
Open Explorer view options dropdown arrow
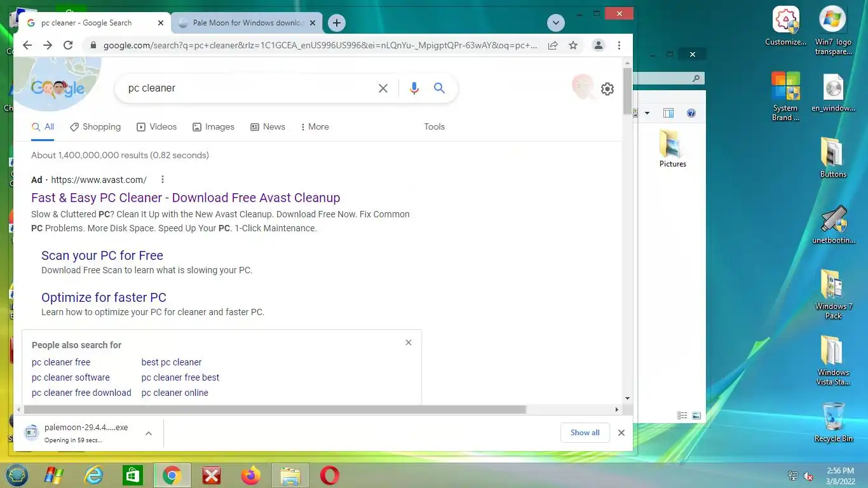click(x=647, y=113)
